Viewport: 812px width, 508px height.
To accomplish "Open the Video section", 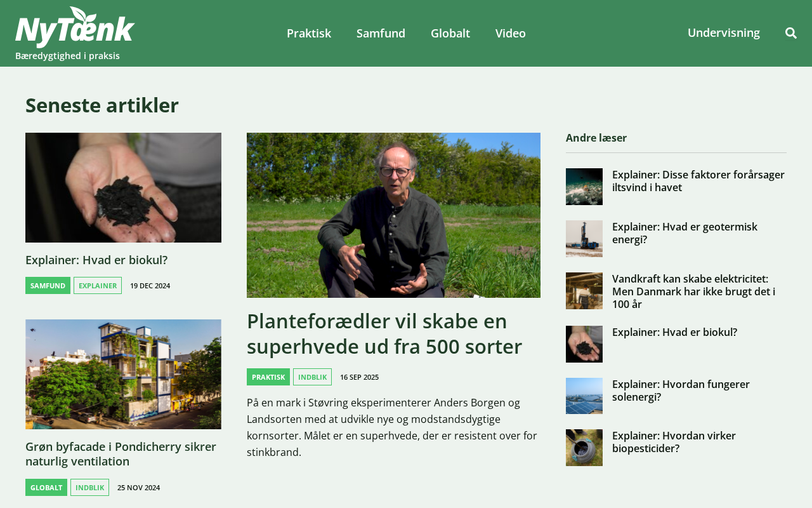I will pyautogui.click(x=511, y=33).
